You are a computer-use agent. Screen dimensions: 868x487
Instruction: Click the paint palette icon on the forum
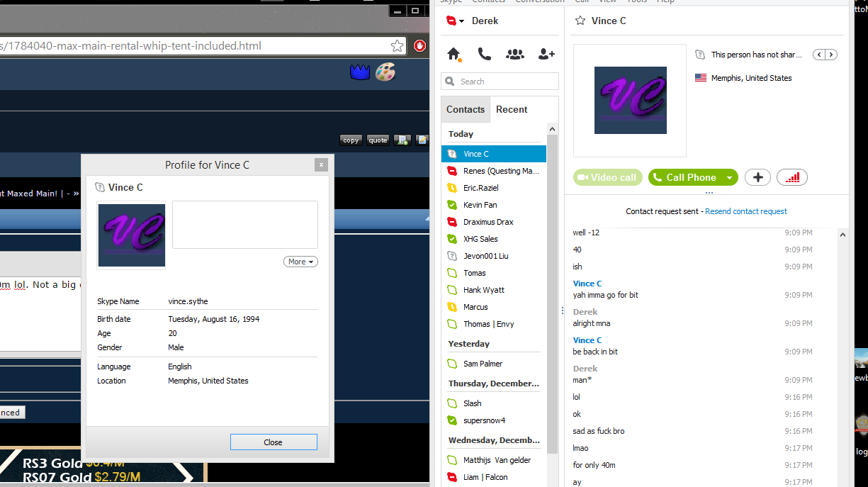tap(385, 72)
